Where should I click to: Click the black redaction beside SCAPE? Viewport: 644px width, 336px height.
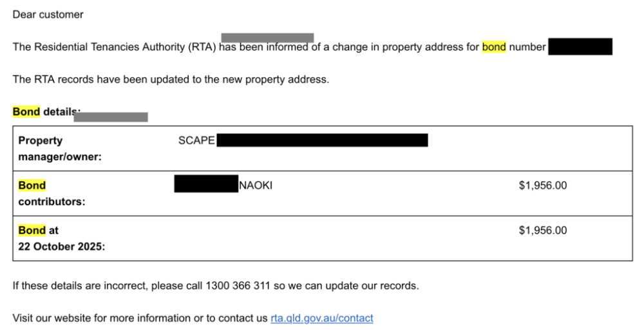click(322, 140)
